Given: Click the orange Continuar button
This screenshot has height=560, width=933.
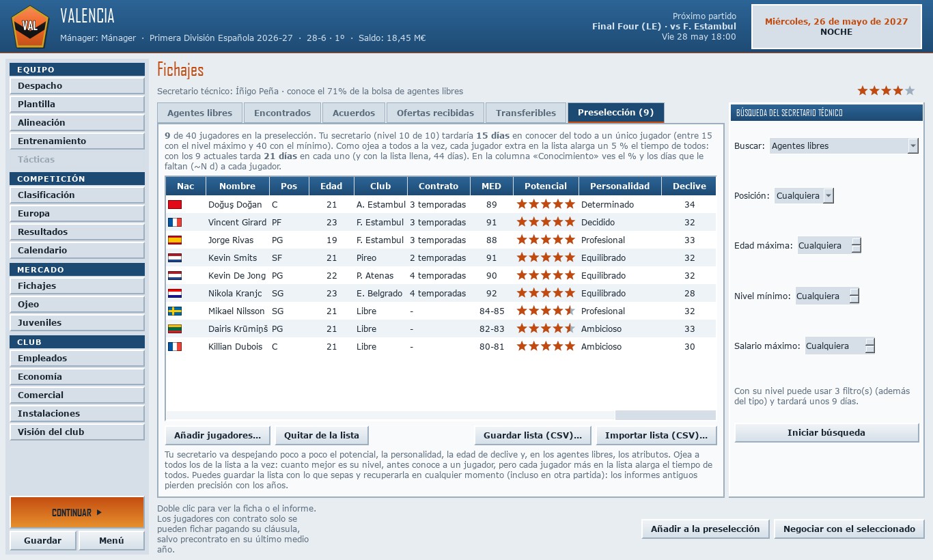Looking at the screenshot, I should tap(77, 512).
